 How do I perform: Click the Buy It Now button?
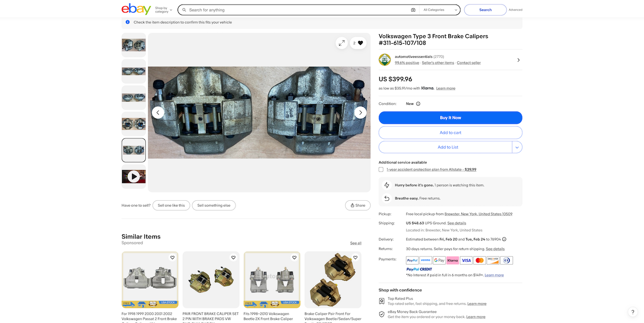(x=450, y=118)
